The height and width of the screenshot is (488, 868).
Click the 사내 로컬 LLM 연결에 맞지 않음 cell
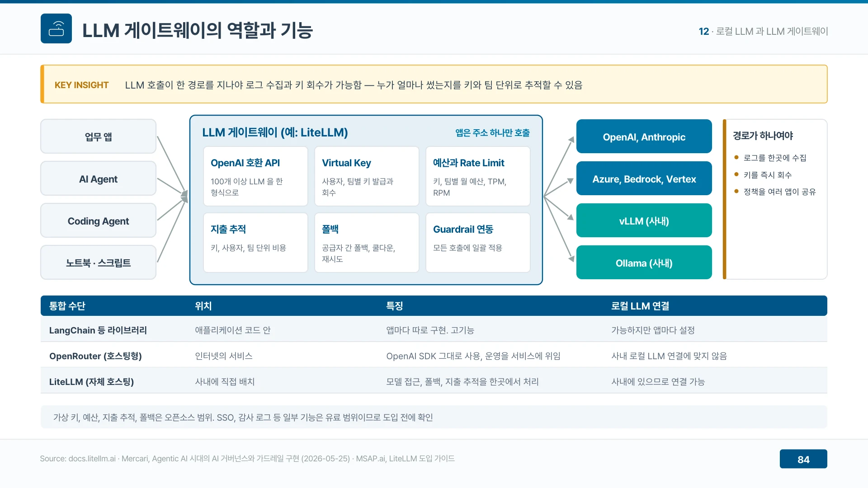[669, 356]
